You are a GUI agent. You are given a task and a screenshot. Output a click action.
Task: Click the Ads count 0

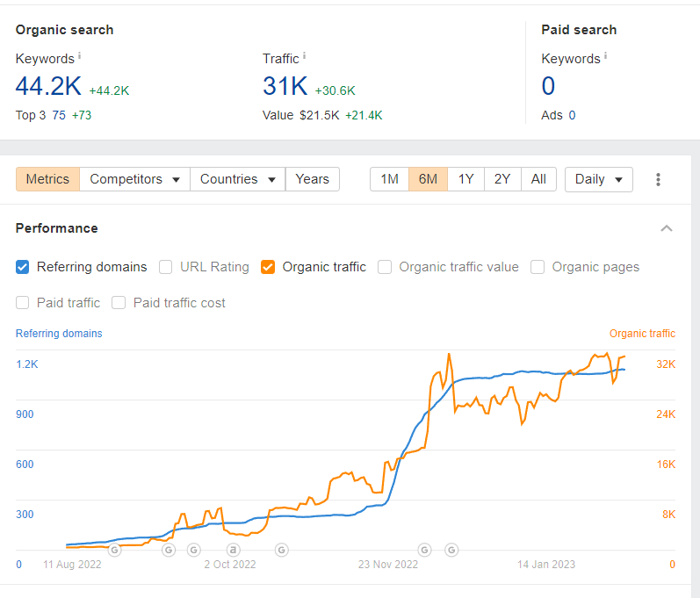[x=573, y=115]
